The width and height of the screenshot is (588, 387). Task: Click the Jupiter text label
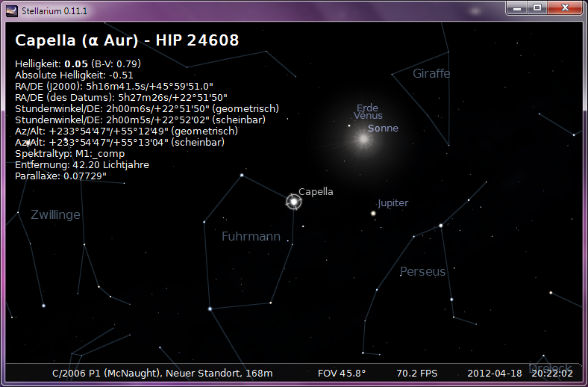coord(392,203)
